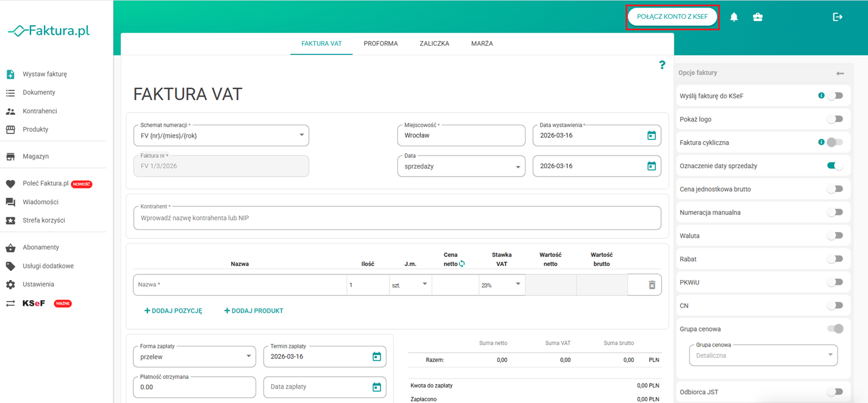Open calendar for Data wystawienia
This screenshot has width=868, height=403.
click(x=651, y=135)
